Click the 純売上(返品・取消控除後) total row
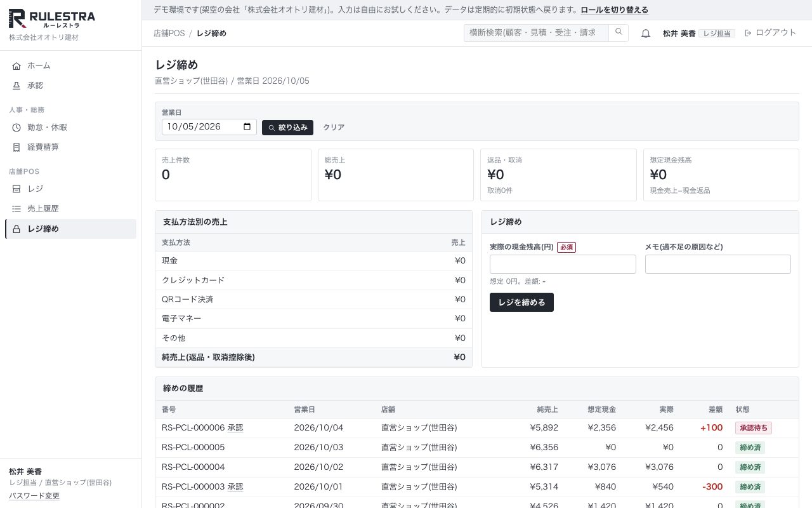Viewport: 812px width, 508px height. pyautogui.click(x=313, y=358)
